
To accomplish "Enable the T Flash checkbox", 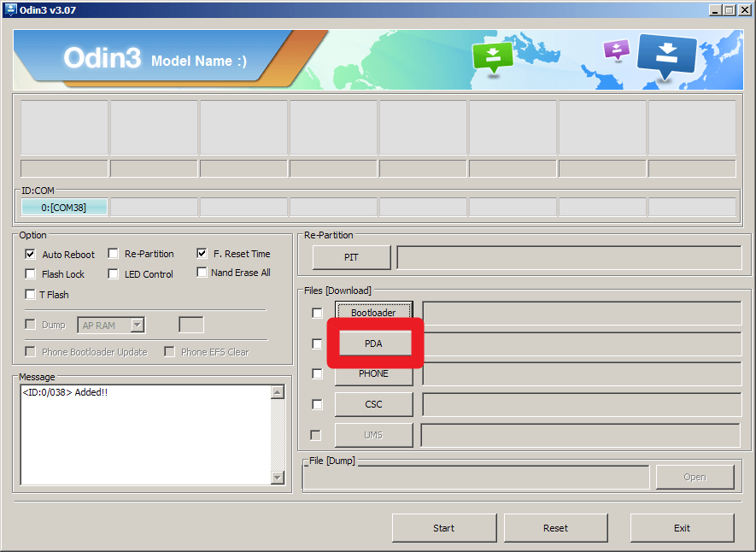I will (x=30, y=294).
